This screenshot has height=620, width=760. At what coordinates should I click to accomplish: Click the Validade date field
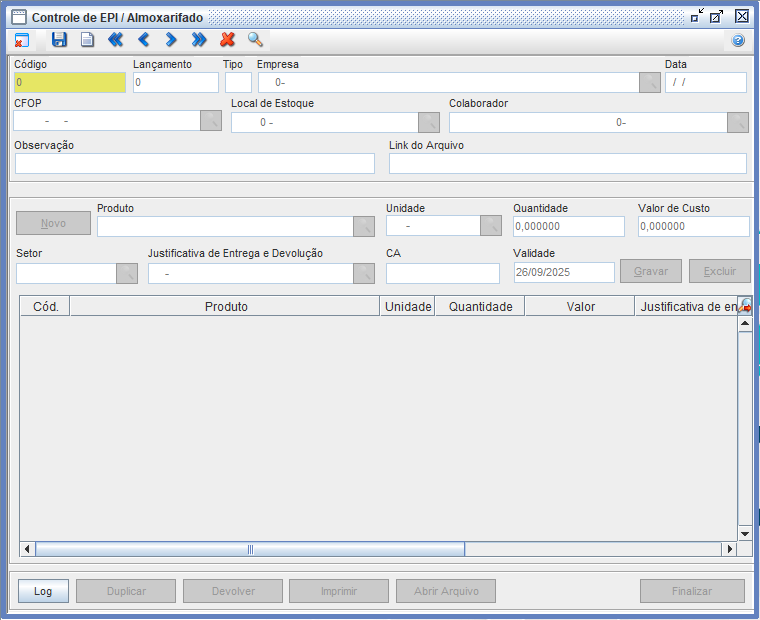point(564,272)
